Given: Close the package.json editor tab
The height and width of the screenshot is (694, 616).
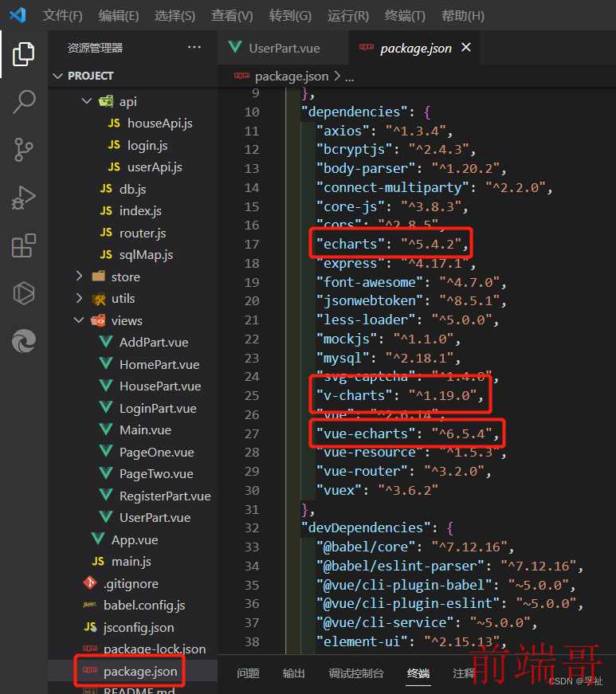Looking at the screenshot, I should [466, 47].
